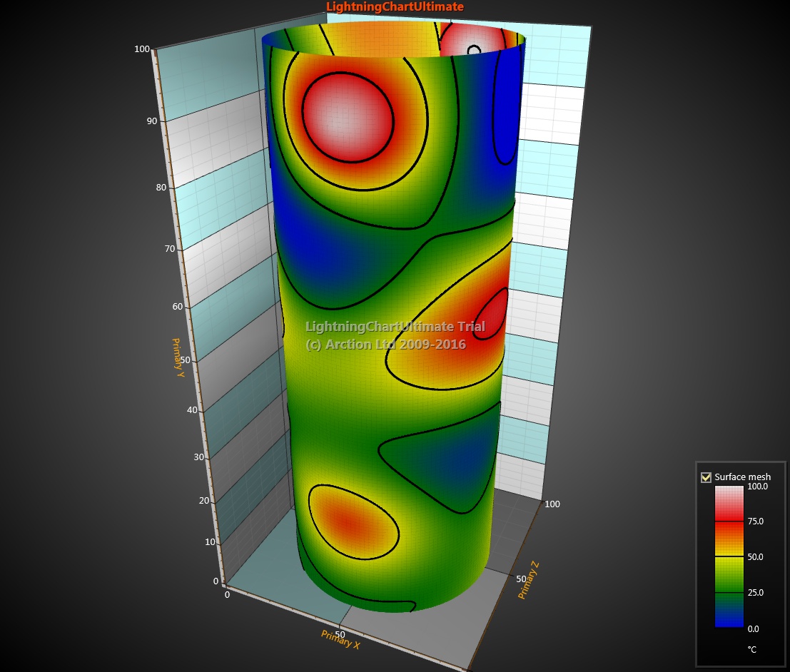Select the Surface mesh legend label

coord(742,477)
